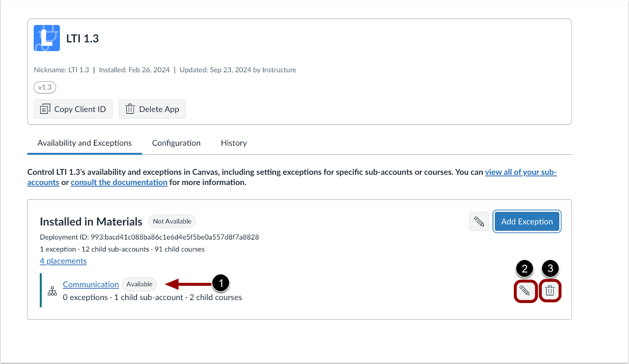This screenshot has height=364, width=629.
Task: Click '0 exceptions · 1 child sub-account' line
Action: pyautogui.click(x=153, y=297)
